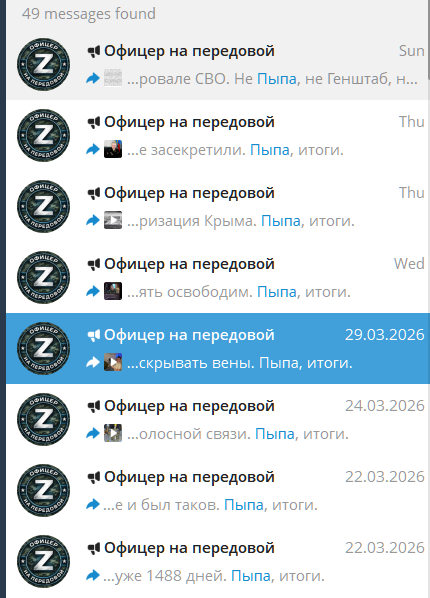This screenshot has width=430, height=598.
Task: Click the megaphone icon in the Sunday result
Action: click(94, 51)
